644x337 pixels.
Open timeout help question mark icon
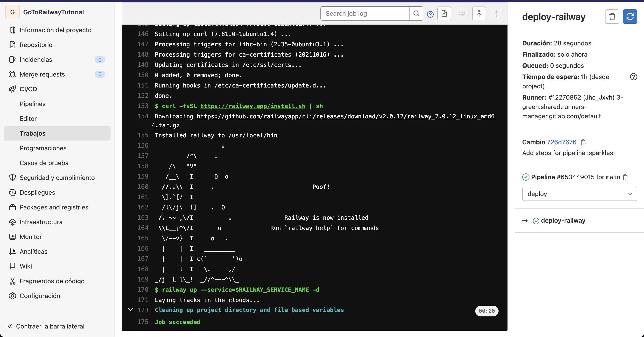coord(633,77)
